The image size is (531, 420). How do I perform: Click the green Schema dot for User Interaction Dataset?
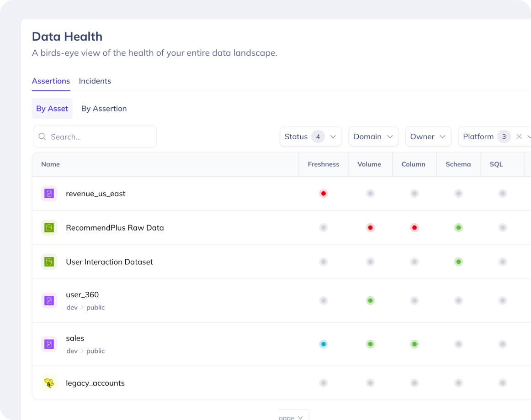pos(458,262)
